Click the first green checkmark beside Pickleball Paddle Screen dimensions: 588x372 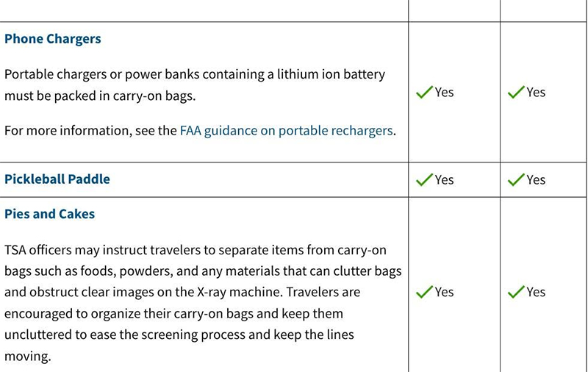coord(425,180)
